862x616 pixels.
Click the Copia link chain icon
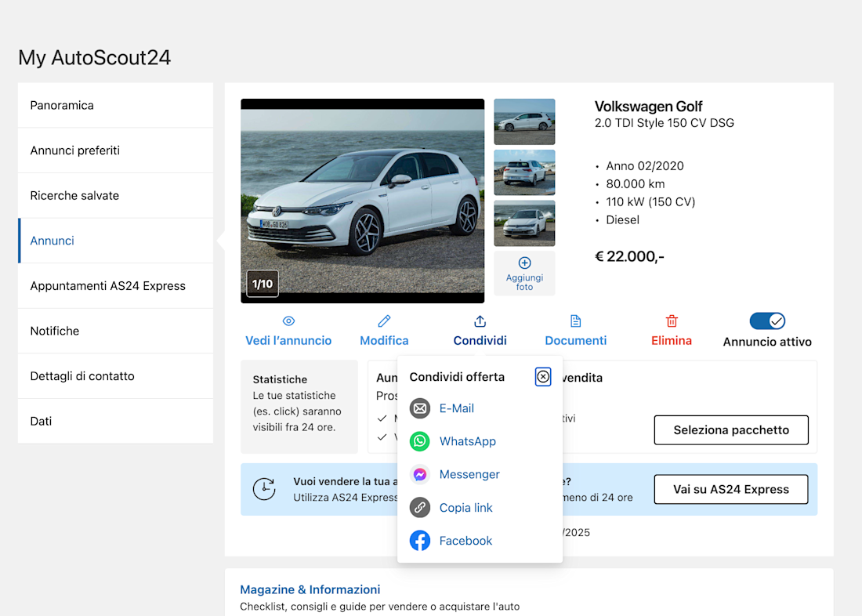420,508
